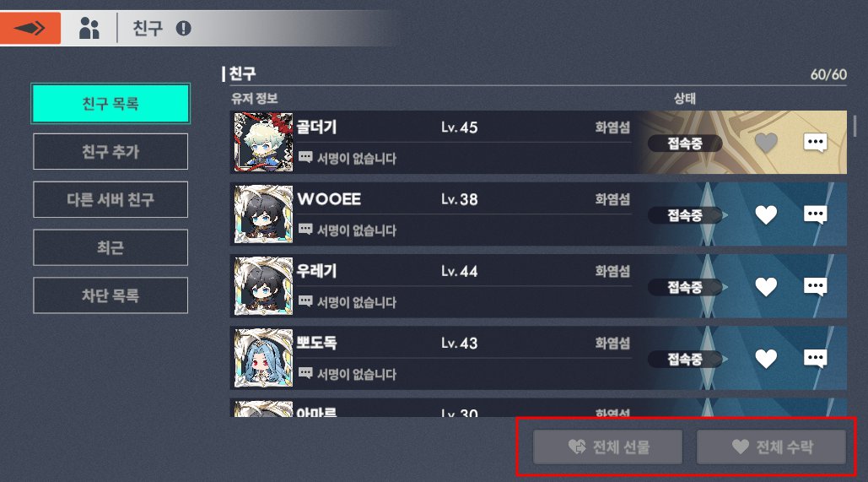Click the friends people icon in header

[89, 28]
